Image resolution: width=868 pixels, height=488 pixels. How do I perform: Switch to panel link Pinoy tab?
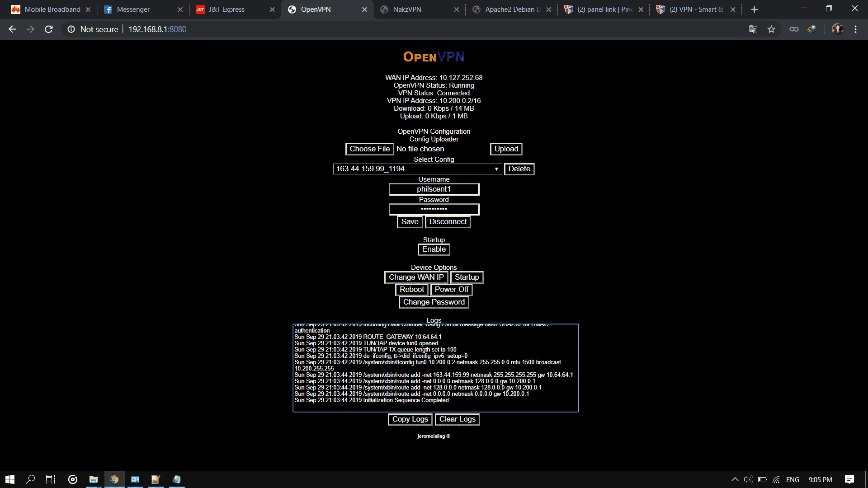(x=604, y=9)
